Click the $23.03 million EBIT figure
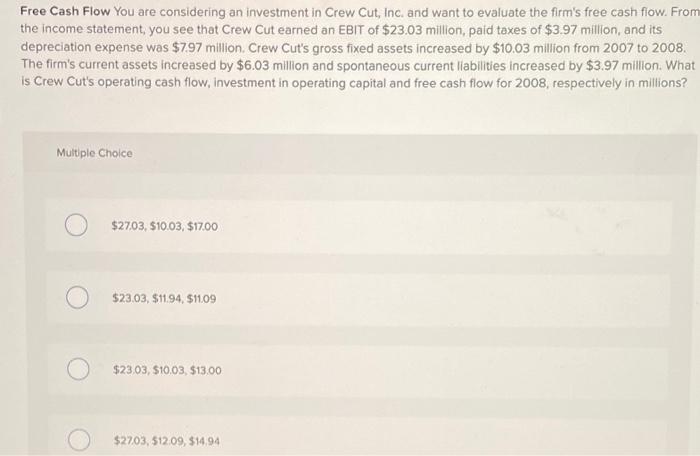This screenshot has width=700, height=456. (x=424, y=30)
